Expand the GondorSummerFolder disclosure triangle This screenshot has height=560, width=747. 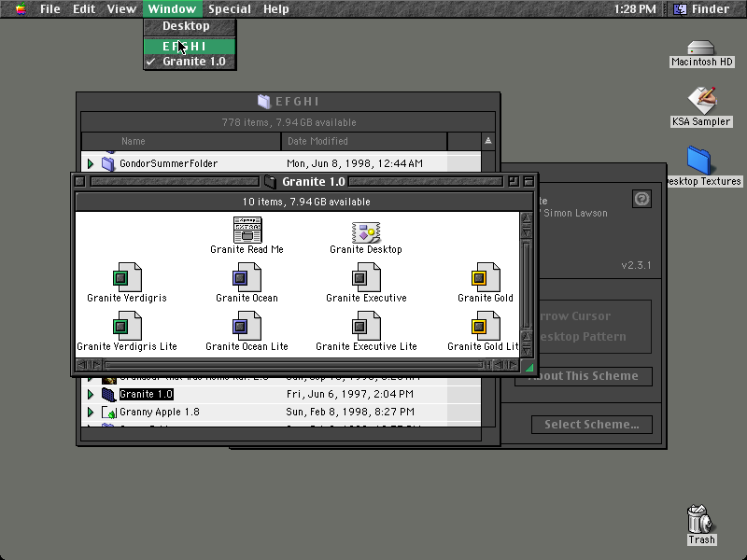91,164
